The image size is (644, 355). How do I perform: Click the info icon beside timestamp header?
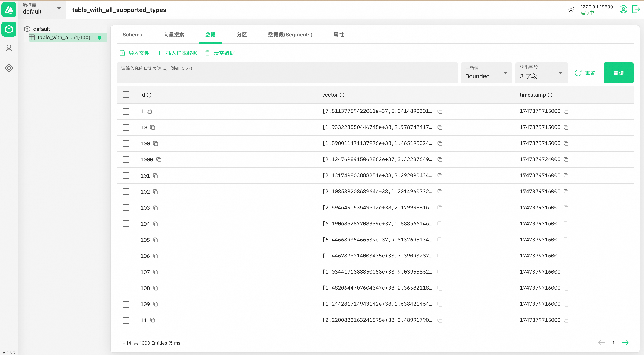(550, 95)
